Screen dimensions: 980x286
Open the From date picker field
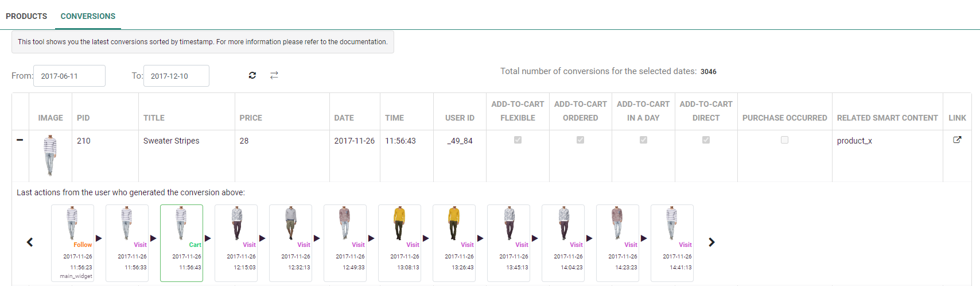tap(69, 76)
